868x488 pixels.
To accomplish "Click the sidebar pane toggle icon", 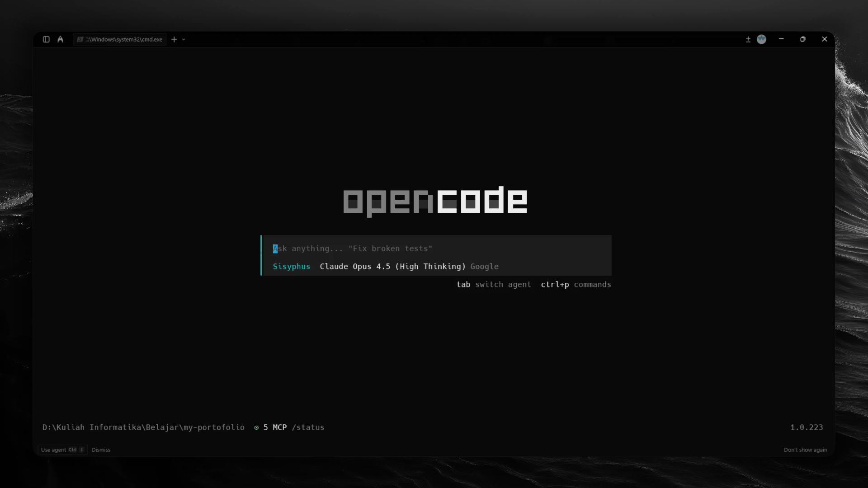I will click(x=46, y=40).
